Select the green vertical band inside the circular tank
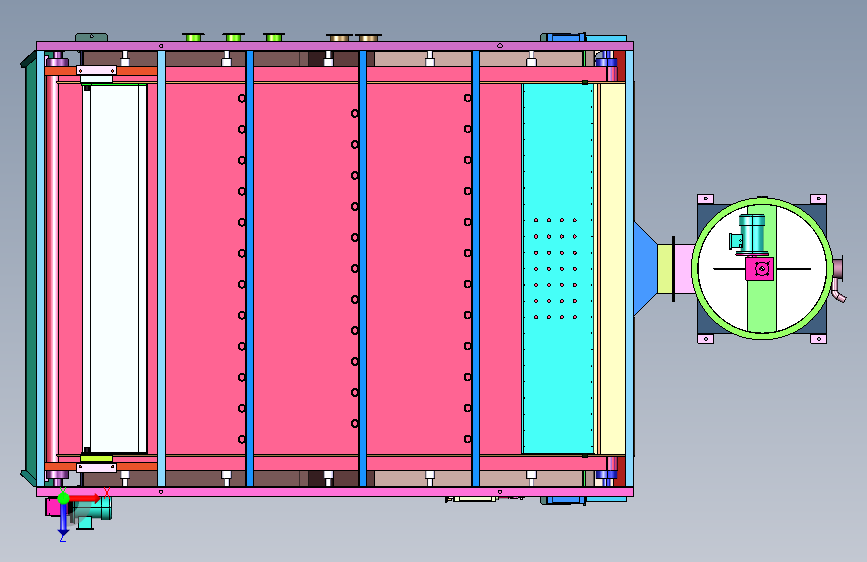Viewport: 867px width, 562px height. coord(762,306)
